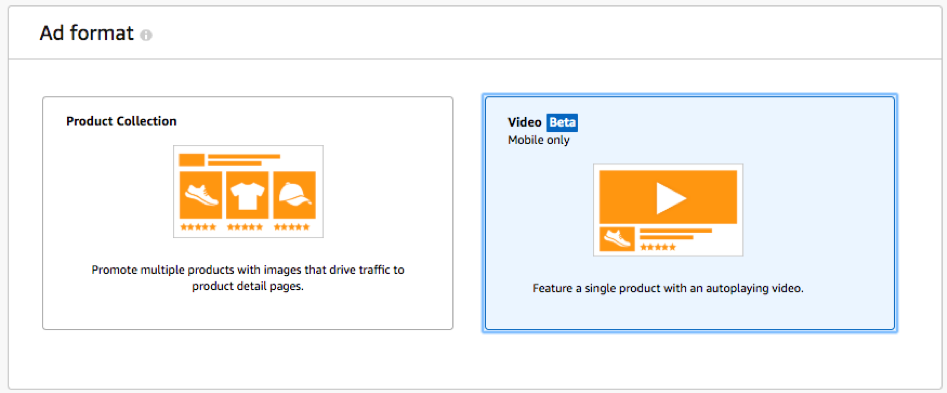Select the Video Beta ad format card
Image resolution: width=947 pixels, height=393 pixels.
690,213
